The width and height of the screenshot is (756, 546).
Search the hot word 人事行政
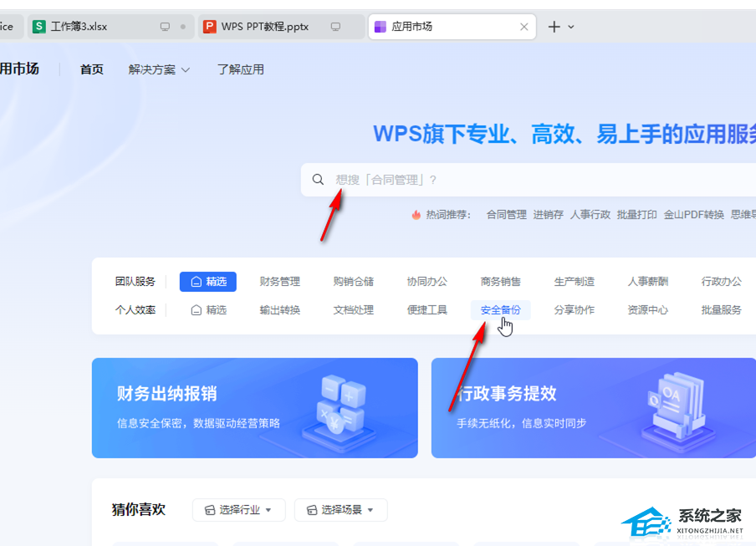(590, 214)
